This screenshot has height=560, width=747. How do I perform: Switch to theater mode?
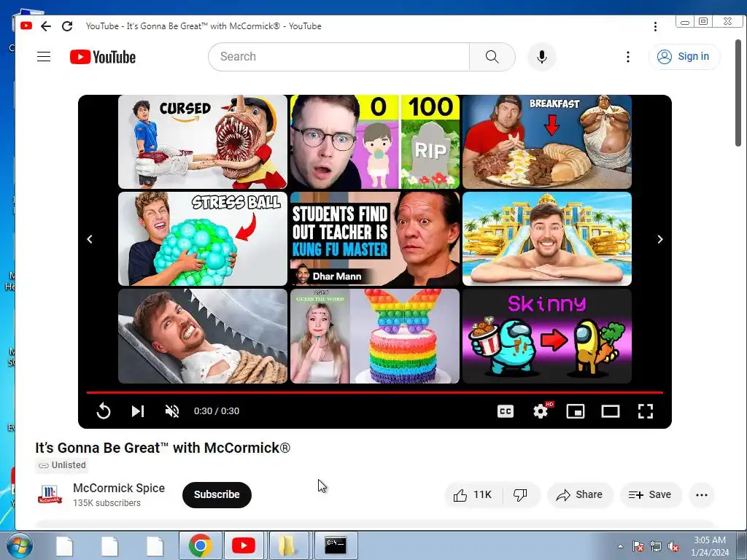pyautogui.click(x=611, y=411)
